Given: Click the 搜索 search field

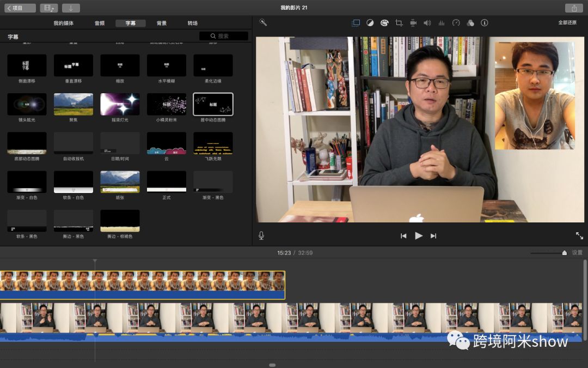Looking at the screenshot, I should 224,36.
